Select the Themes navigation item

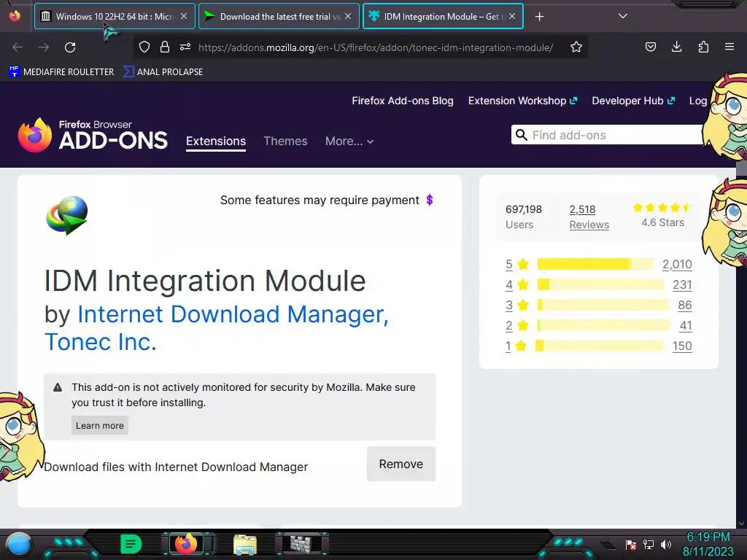285,141
